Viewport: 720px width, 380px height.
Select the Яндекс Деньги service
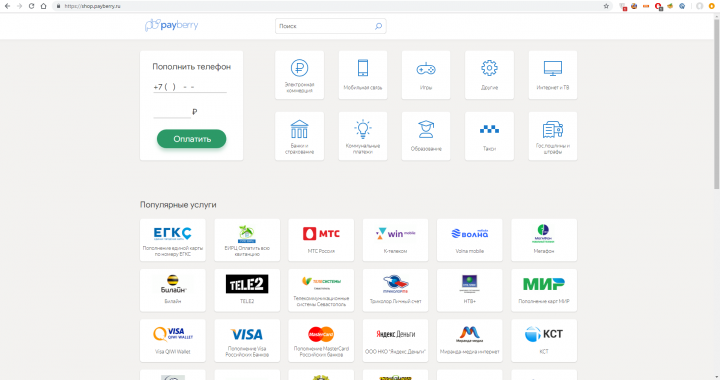[395, 341]
